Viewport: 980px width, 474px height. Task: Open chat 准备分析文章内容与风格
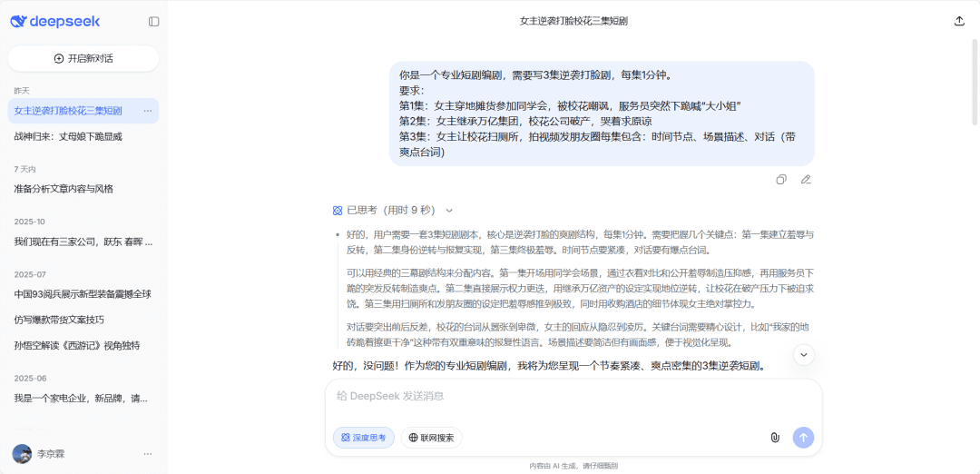coord(64,189)
